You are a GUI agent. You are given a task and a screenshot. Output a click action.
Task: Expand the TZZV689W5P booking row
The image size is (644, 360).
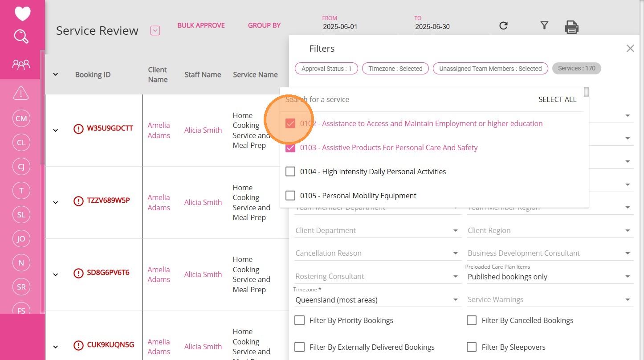(56, 202)
